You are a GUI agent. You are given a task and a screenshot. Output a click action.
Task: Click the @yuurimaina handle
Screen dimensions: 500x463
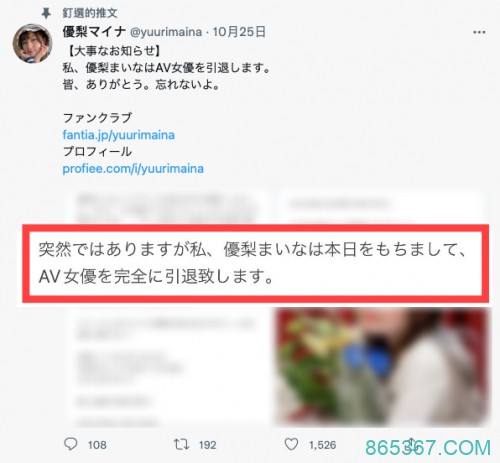166,32
